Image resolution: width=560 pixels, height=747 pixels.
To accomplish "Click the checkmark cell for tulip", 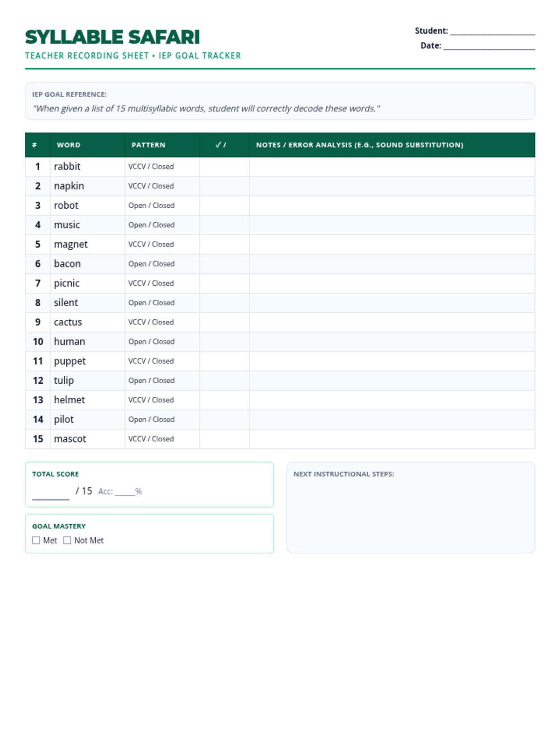I will [224, 381].
